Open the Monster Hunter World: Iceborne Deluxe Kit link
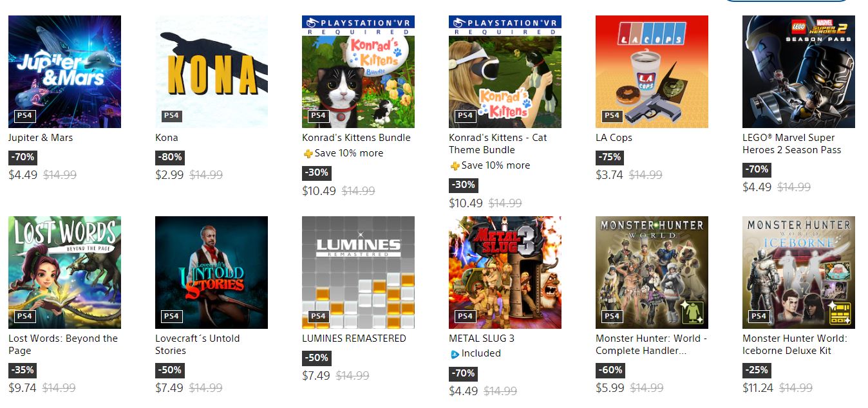The height and width of the screenshot is (408, 868). click(x=795, y=344)
